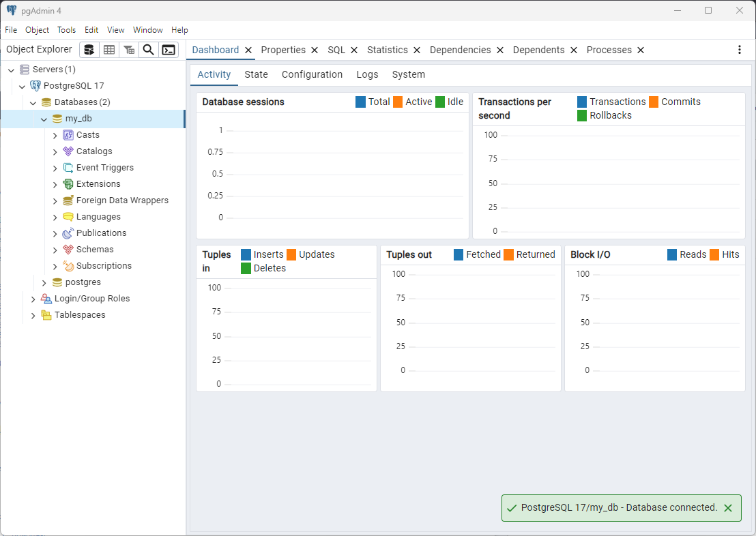Close the Properties tab

pyautogui.click(x=315, y=50)
